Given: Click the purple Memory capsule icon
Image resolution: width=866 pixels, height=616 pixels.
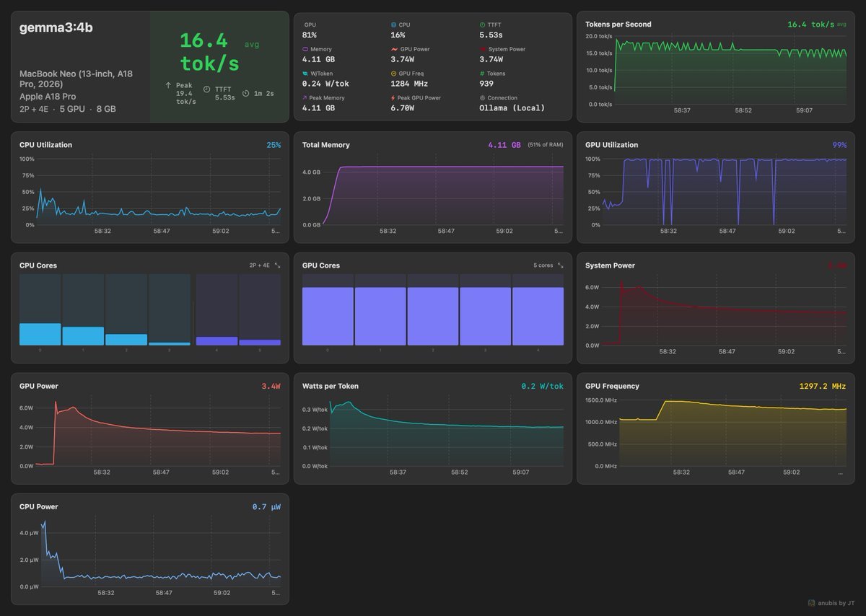Looking at the screenshot, I should pyautogui.click(x=305, y=49).
